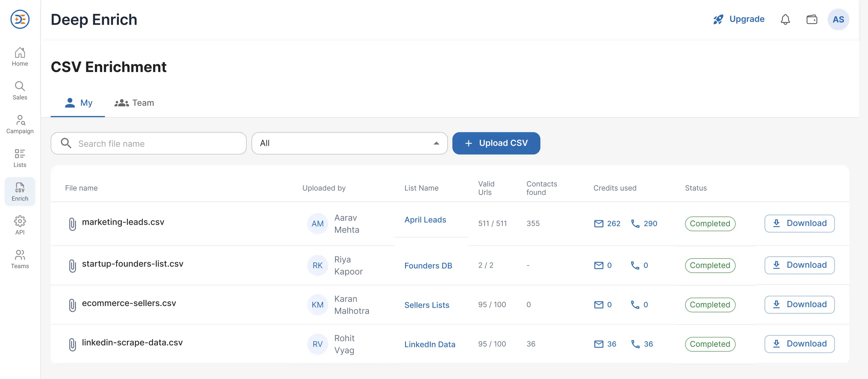
Task: Click the Upgrade rocket link
Action: click(x=739, y=19)
